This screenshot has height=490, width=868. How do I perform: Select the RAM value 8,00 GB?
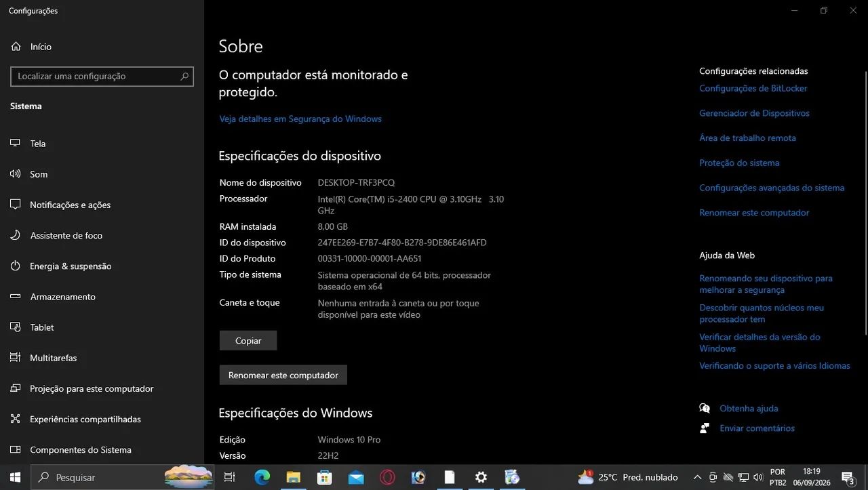[332, 226]
